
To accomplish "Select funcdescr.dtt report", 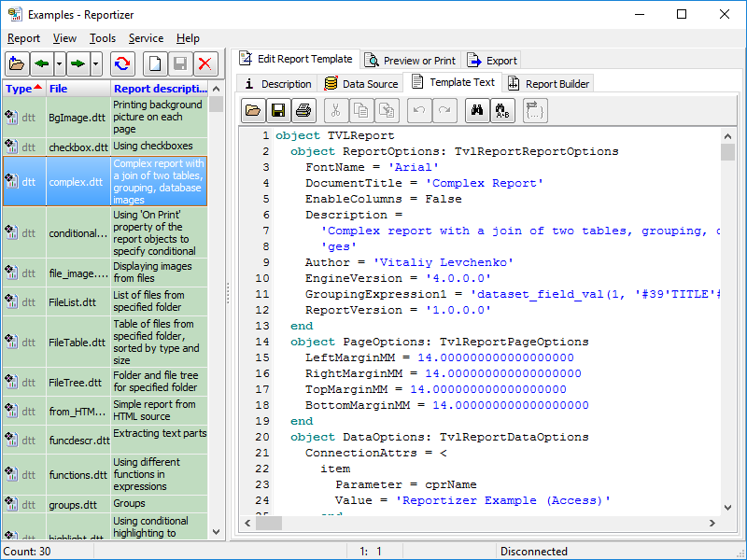I will click(106, 440).
